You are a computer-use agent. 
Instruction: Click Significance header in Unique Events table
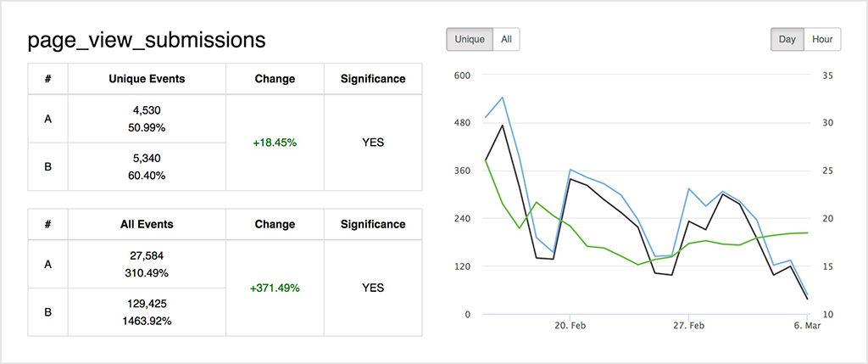373,79
